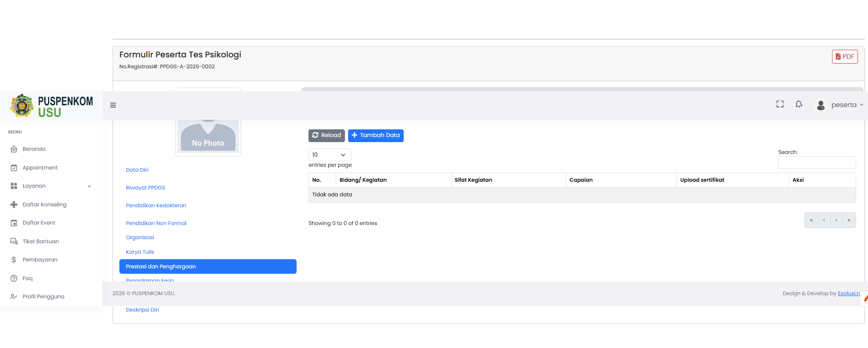The height and width of the screenshot is (348, 868).
Task: Click the Tambah Data button
Action: [x=375, y=135]
